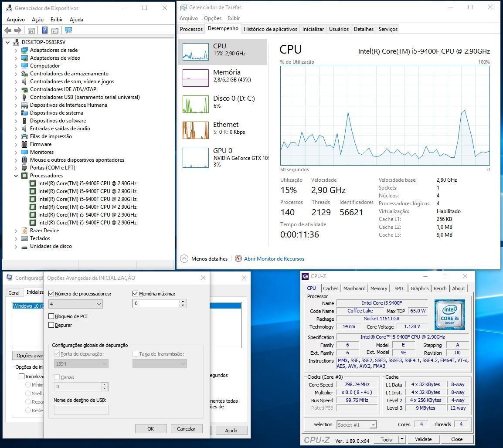This screenshot has height=448, width=503.
Task: Select the CPU graph thumbnail in Task Manager
Action: [195, 52]
